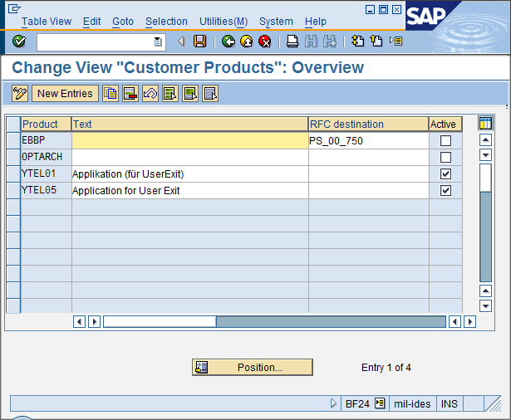This screenshot has width=511, height=420.
Task: Click the Delete row icon
Action: point(130,94)
